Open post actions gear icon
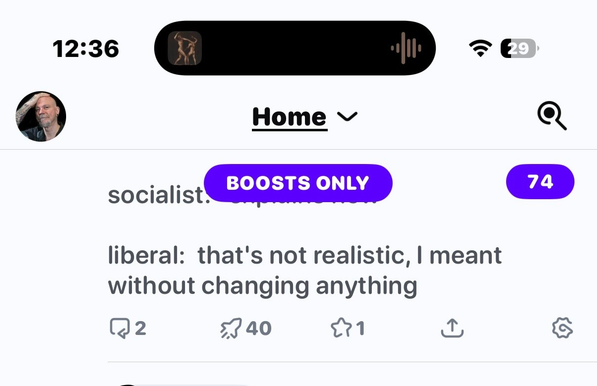This screenshot has width=597, height=386. pyautogui.click(x=562, y=328)
